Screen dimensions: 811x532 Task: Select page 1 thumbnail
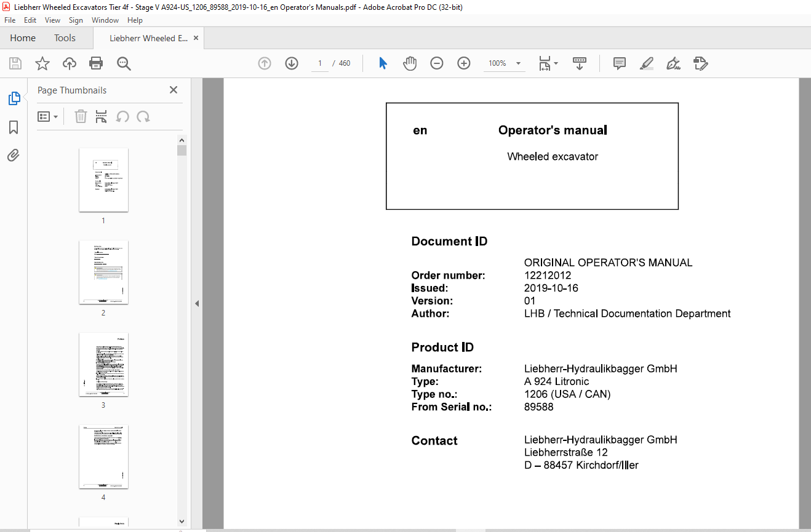pos(103,180)
